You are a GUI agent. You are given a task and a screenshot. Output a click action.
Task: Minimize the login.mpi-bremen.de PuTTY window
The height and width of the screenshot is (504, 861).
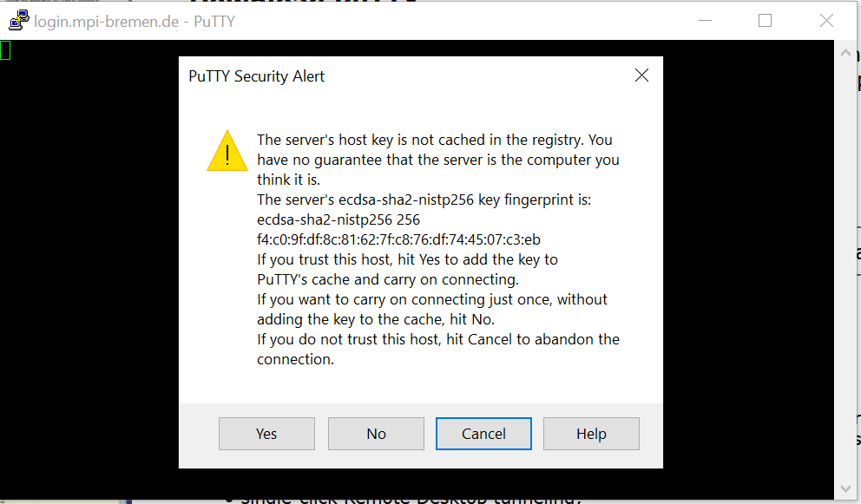(705, 21)
